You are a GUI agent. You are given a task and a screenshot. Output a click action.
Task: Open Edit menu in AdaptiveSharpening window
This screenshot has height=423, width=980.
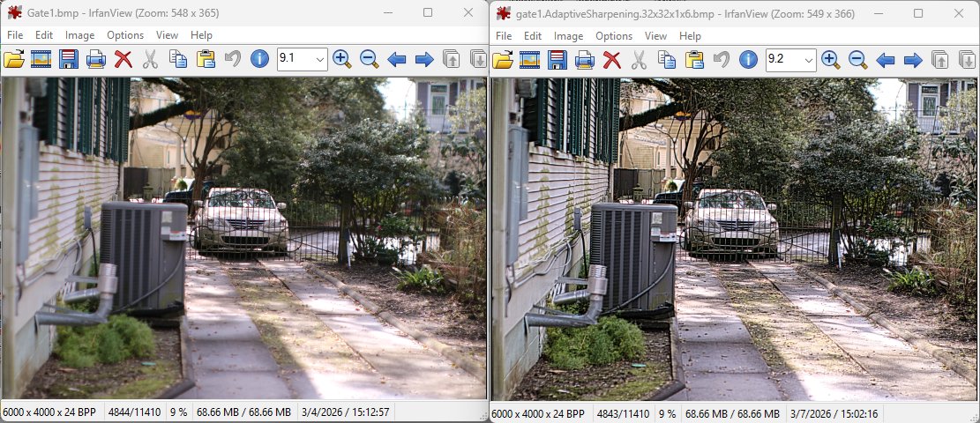[533, 35]
